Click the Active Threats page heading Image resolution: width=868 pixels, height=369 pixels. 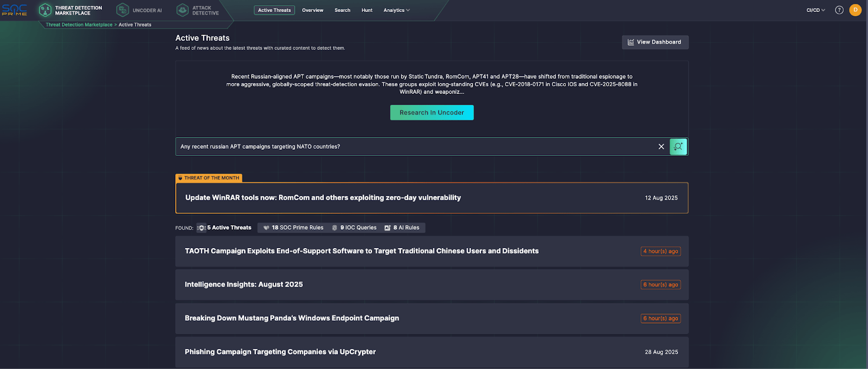tap(202, 38)
